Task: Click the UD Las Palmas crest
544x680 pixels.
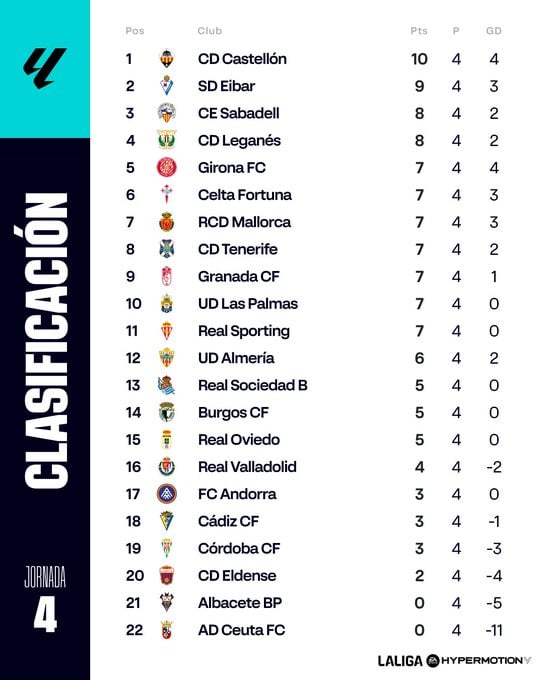Action: pos(167,304)
